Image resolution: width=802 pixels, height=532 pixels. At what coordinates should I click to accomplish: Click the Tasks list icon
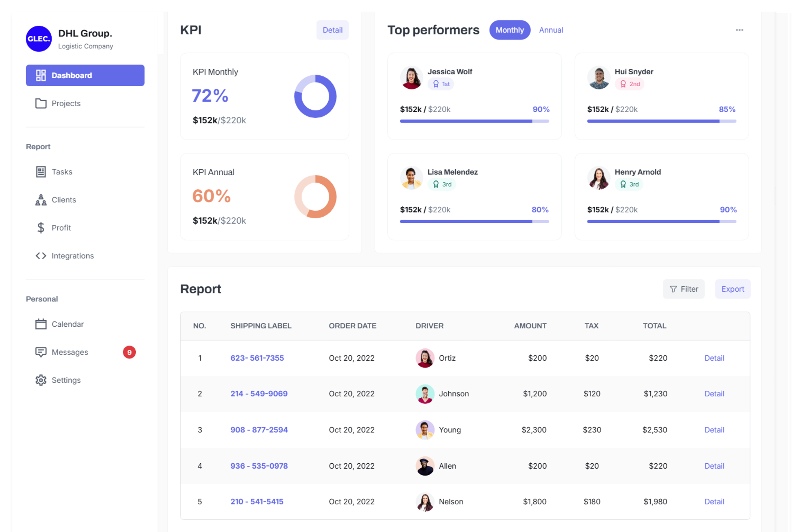(41, 172)
